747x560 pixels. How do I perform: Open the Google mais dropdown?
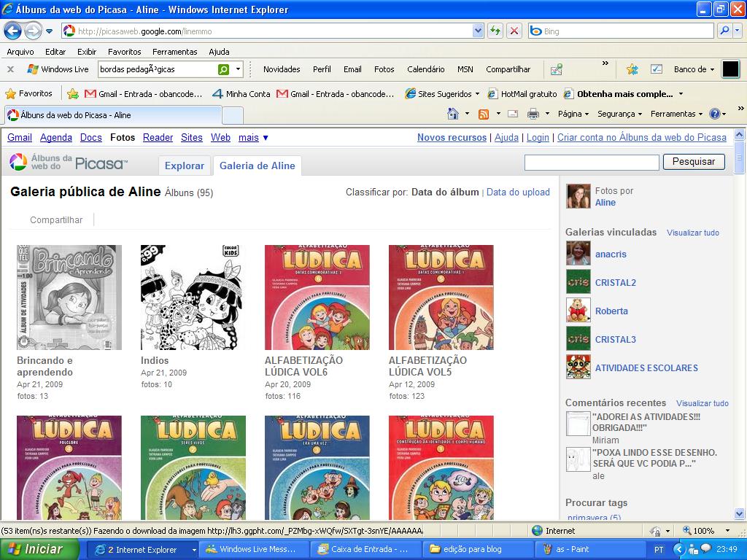pyautogui.click(x=253, y=138)
